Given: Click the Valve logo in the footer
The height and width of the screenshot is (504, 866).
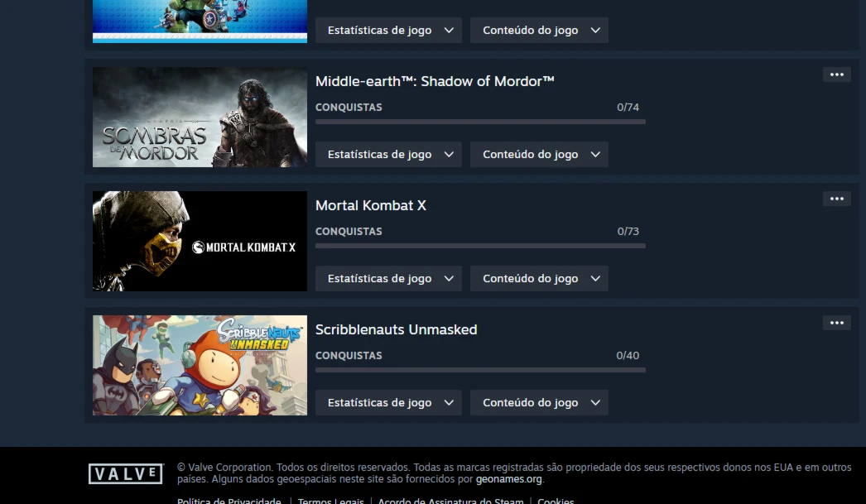Looking at the screenshot, I should (x=126, y=473).
